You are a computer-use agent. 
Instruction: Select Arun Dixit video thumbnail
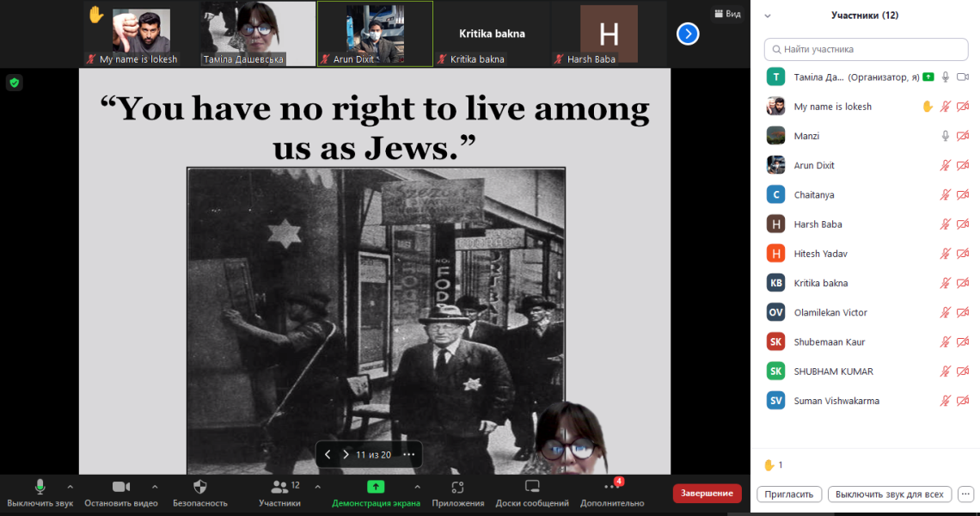(375, 34)
